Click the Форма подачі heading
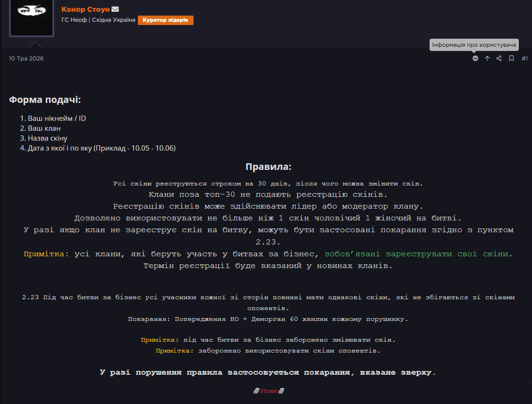The image size is (532, 404). 45,100
